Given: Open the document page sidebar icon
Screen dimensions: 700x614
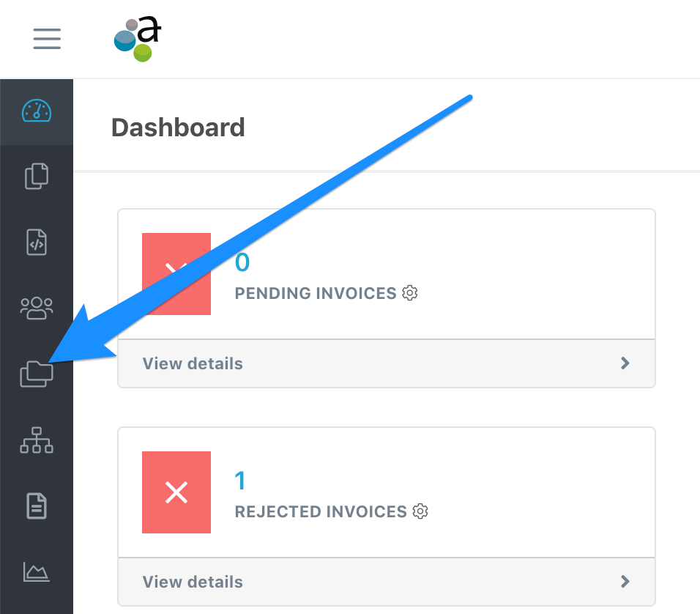Looking at the screenshot, I should click(x=37, y=506).
